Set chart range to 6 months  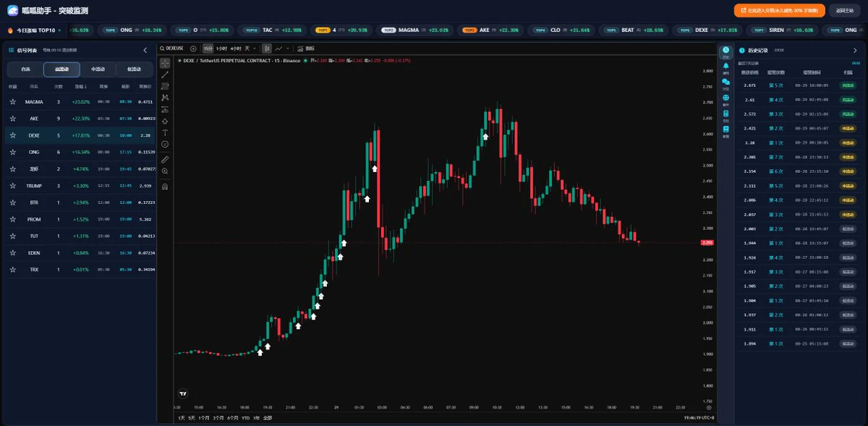coord(233,417)
